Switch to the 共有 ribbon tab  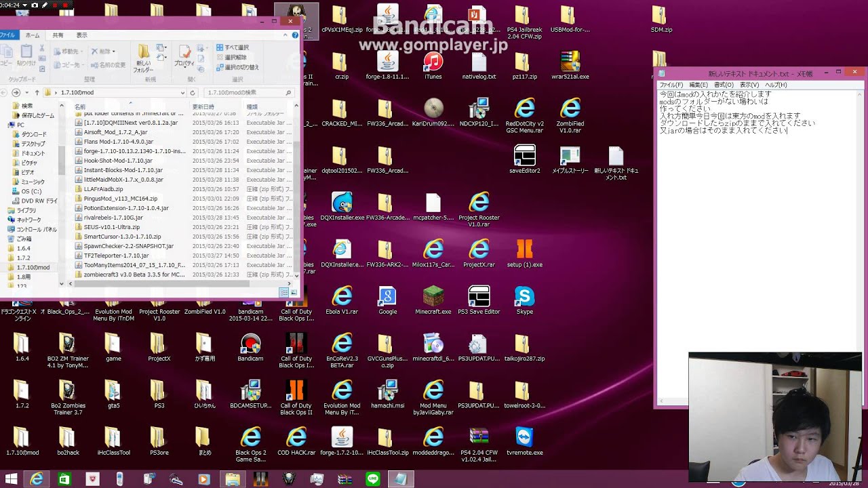click(x=58, y=35)
